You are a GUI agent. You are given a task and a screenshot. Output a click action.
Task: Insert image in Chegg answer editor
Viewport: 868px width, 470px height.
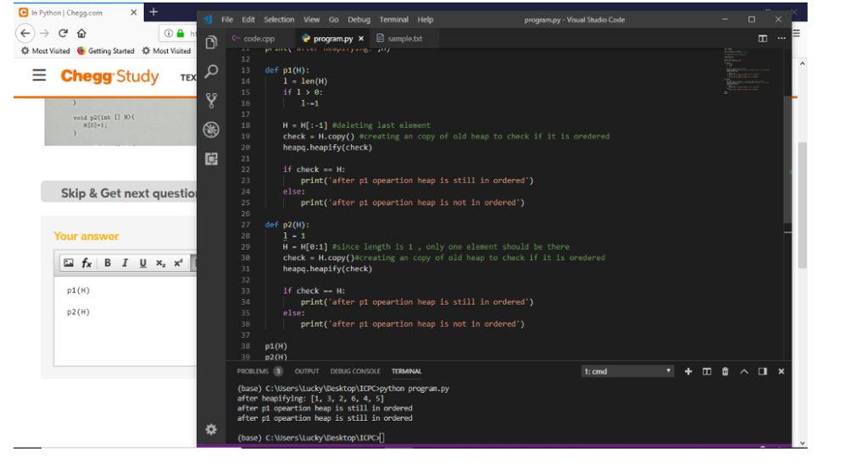tap(68, 263)
